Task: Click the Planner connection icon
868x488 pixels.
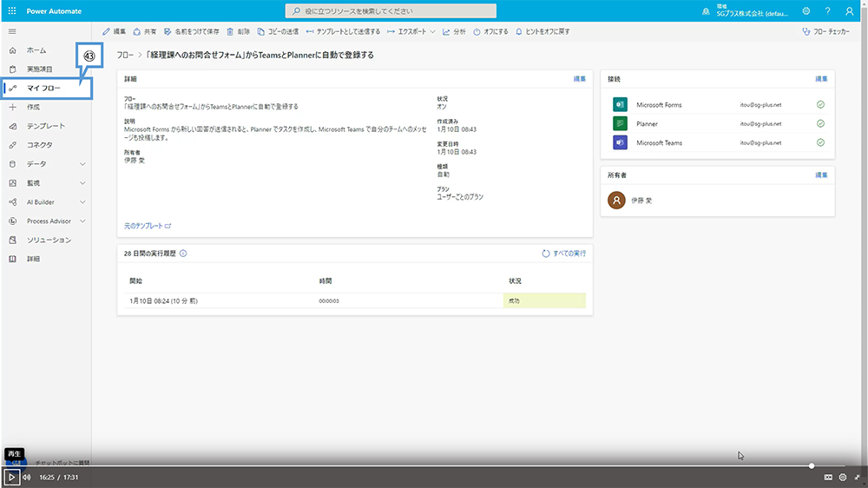Action: (620, 123)
